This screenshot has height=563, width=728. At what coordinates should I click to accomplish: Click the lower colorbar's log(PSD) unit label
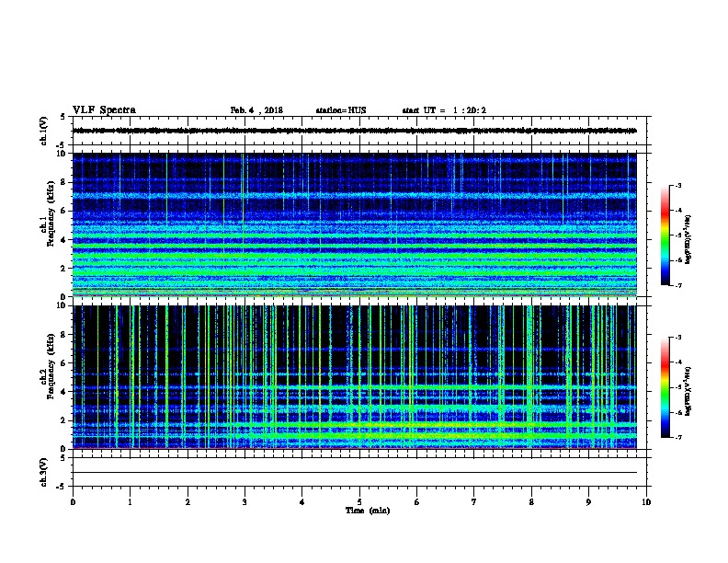coord(688,392)
